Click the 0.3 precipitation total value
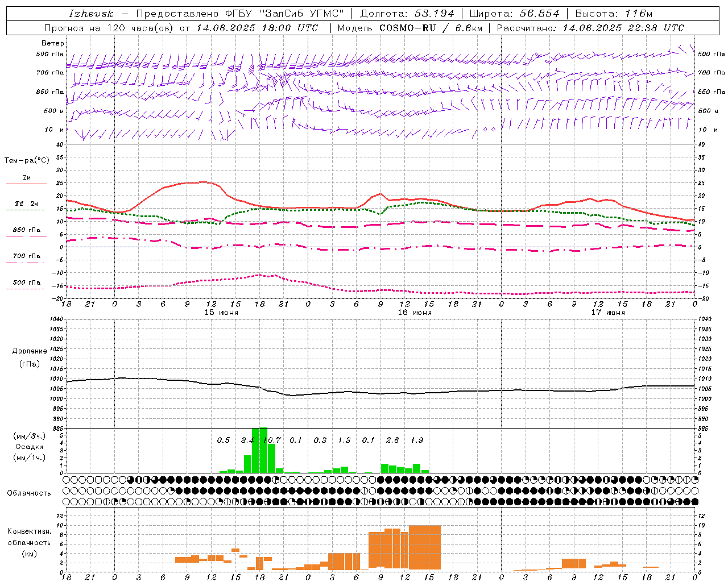Image resolution: width=728 pixels, height=582 pixels. 320,440
